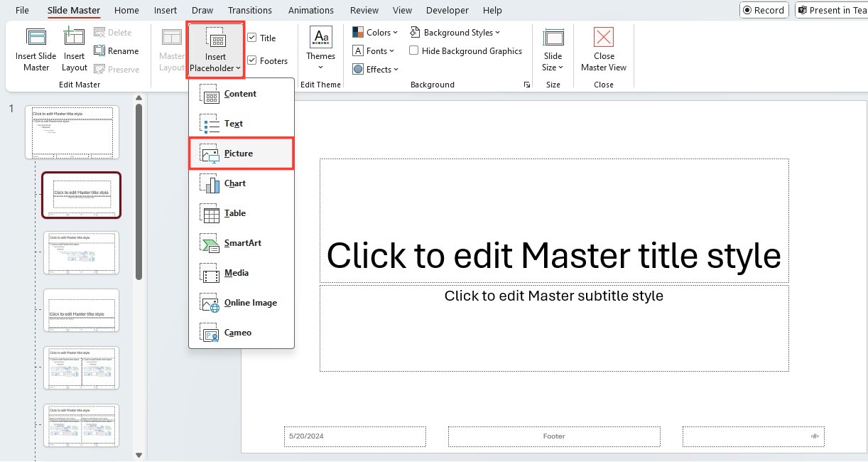
Task: Select the third layout thumbnail with content
Action: coord(82,252)
